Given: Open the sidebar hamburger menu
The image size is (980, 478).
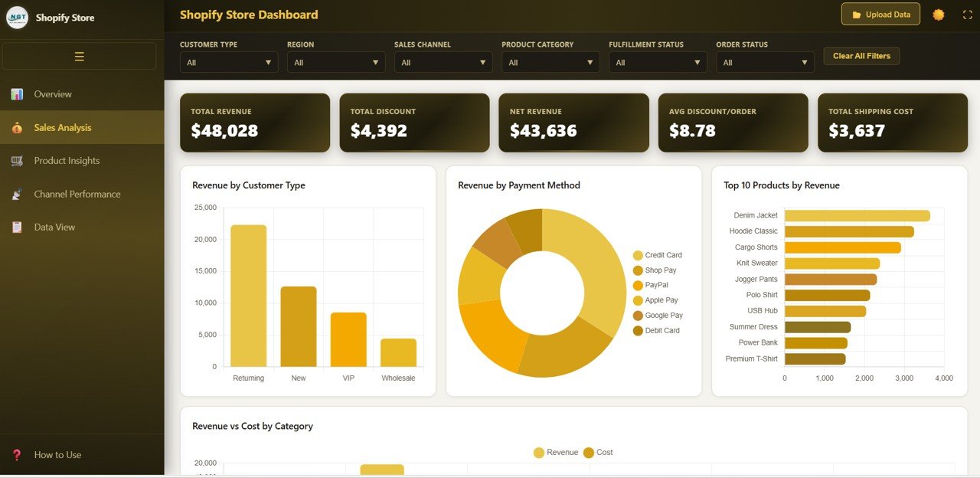Looking at the screenshot, I should coord(79,56).
